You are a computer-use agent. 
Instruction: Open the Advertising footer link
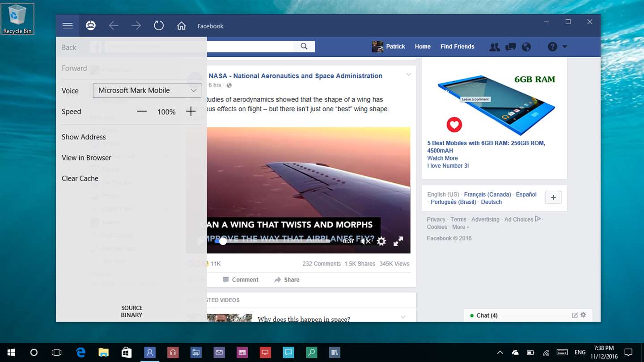point(485,219)
